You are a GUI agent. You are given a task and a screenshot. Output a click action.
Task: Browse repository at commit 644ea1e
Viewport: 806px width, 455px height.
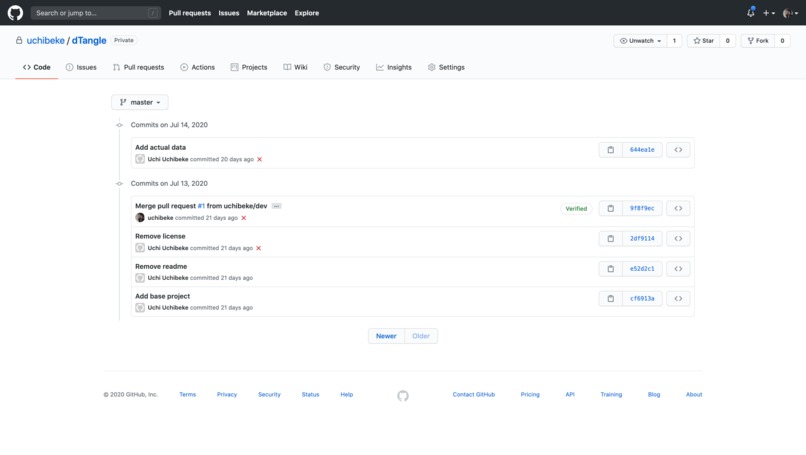(678, 150)
